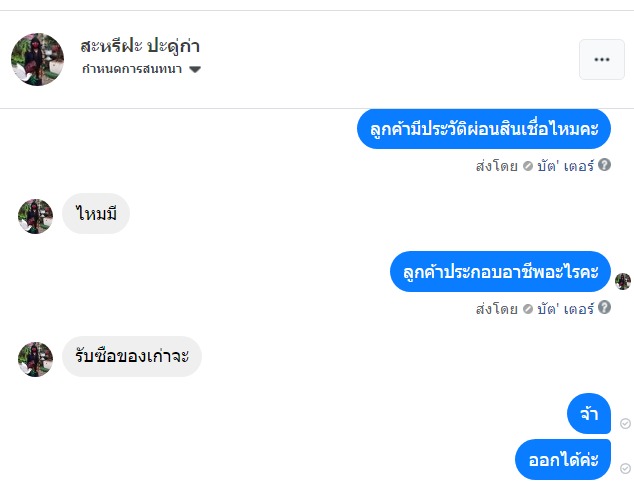Click the help icon under the second sent message
Viewport: 634px width, 494px height.
[604, 309]
